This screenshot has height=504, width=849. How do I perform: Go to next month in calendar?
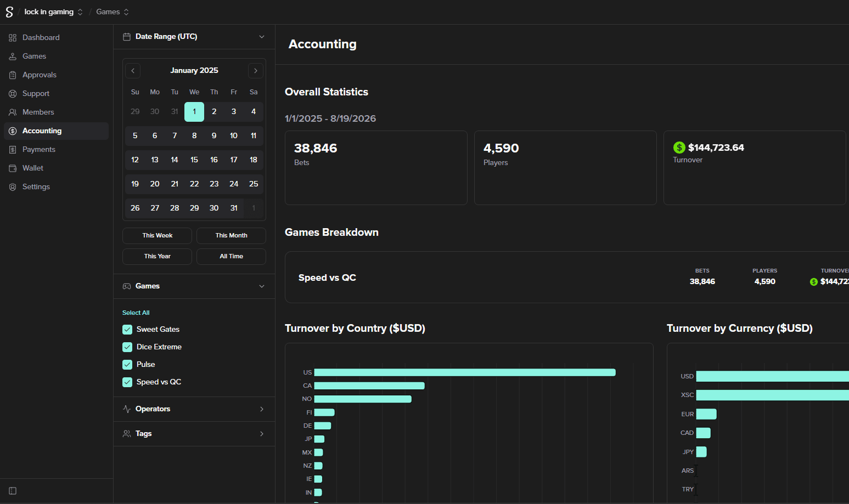256,71
